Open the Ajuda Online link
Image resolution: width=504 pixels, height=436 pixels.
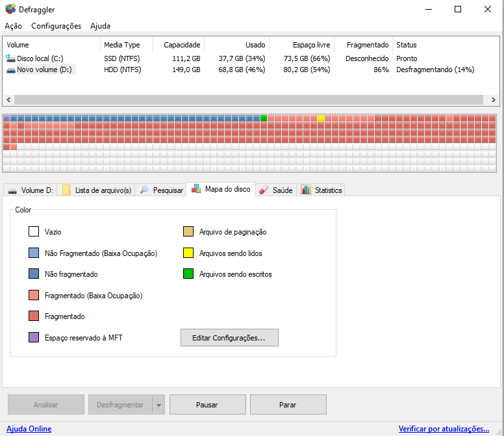coord(29,429)
